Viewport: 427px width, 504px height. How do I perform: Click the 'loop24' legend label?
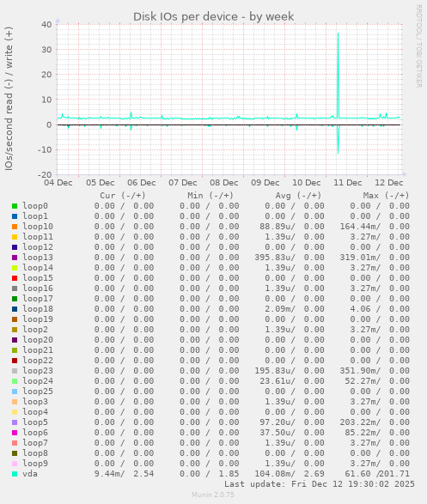(x=38, y=381)
